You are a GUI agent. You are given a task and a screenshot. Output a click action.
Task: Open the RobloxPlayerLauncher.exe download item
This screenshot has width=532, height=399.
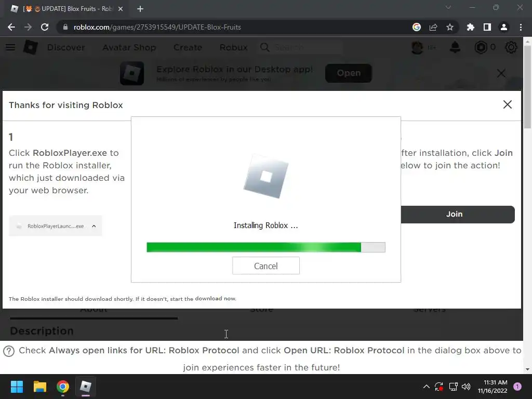pos(55,226)
